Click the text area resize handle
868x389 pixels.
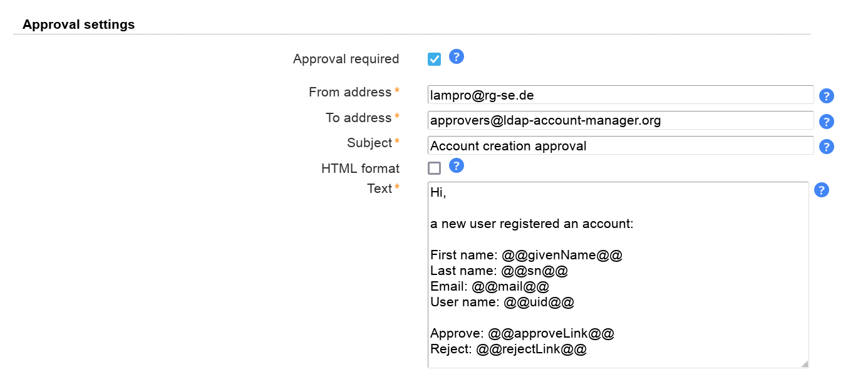coord(804,363)
